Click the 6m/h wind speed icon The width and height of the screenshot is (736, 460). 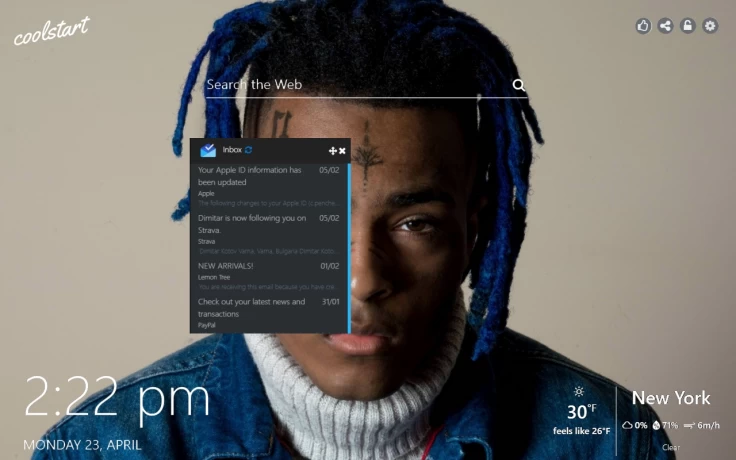click(689, 426)
